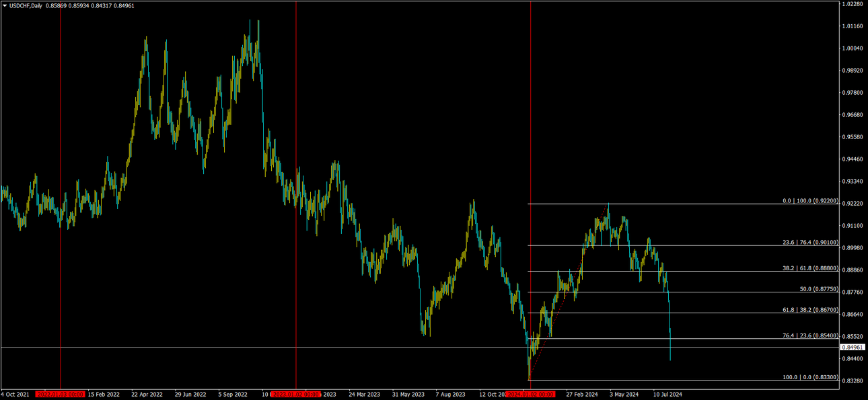
Task: Click the 0.91100 price scale label
Action: [x=853, y=226]
